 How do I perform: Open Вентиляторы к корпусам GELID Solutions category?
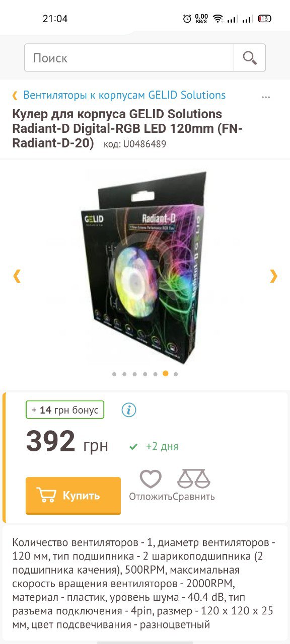[x=124, y=95]
